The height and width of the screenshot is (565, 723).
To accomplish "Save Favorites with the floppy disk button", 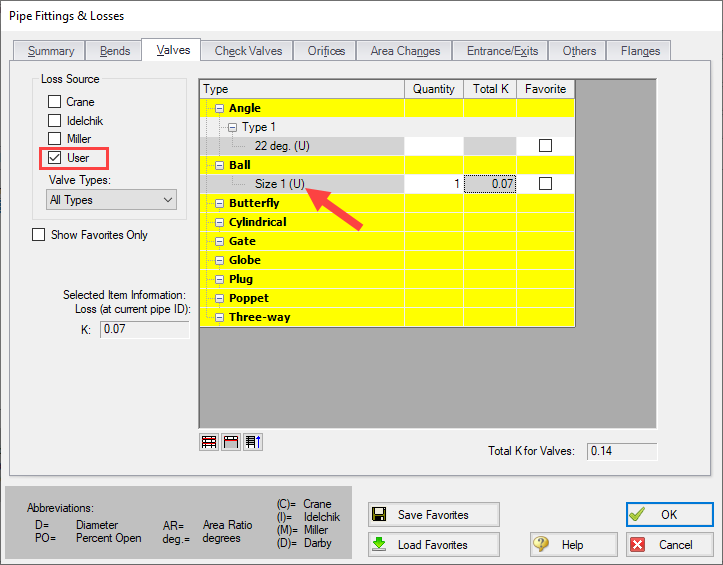I will (x=433, y=515).
